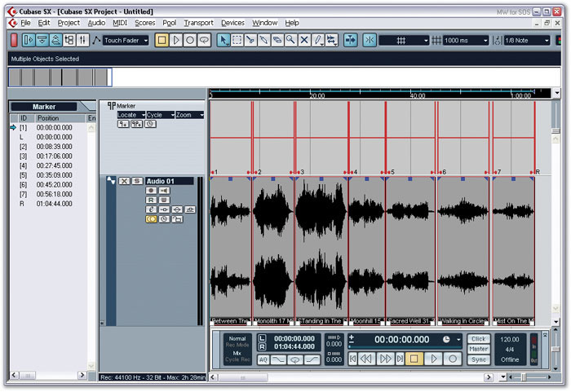Open the 1000 ms grid dropdown
The width and height of the screenshot is (571, 392).
point(466,41)
